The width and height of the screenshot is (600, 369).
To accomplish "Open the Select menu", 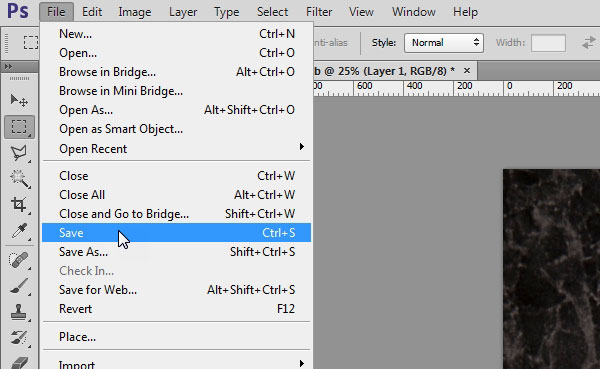I will click(x=272, y=12).
